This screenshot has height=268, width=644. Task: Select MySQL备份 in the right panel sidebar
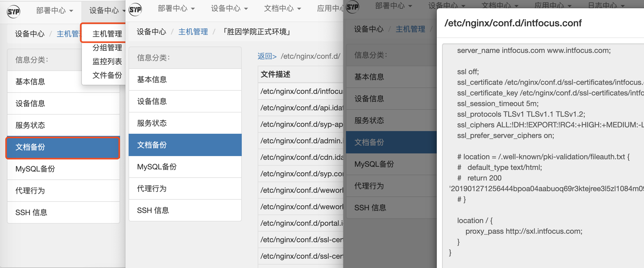pyautogui.click(x=392, y=164)
